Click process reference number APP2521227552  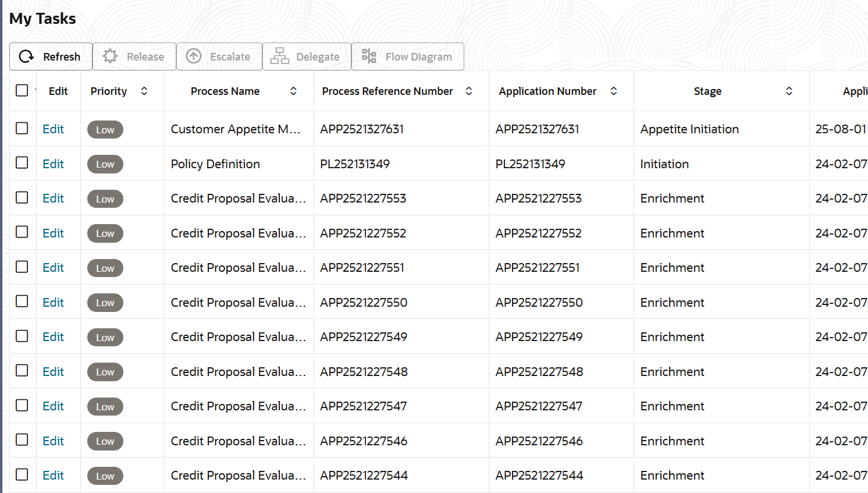(x=363, y=233)
